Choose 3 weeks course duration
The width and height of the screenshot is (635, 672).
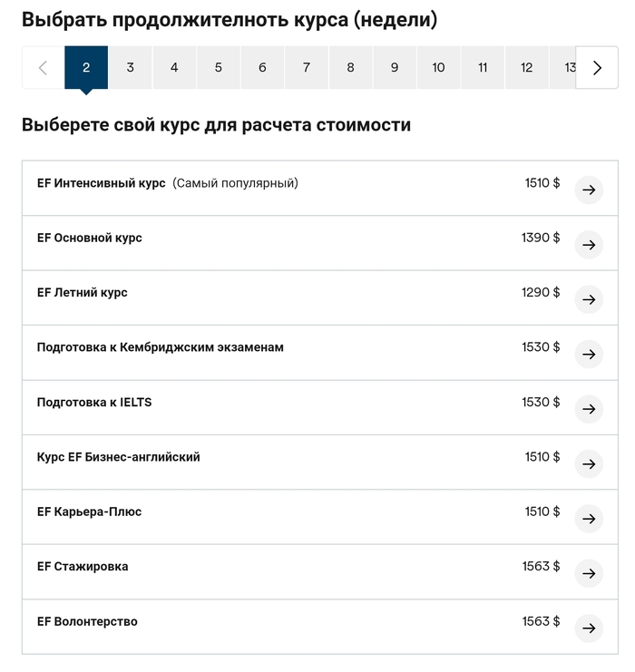[131, 68]
